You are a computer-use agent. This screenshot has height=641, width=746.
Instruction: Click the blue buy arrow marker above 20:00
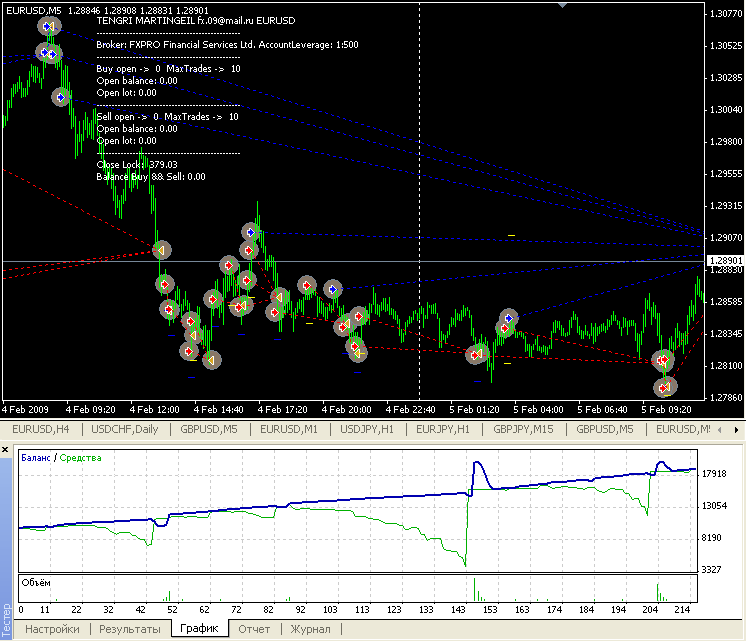333,289
